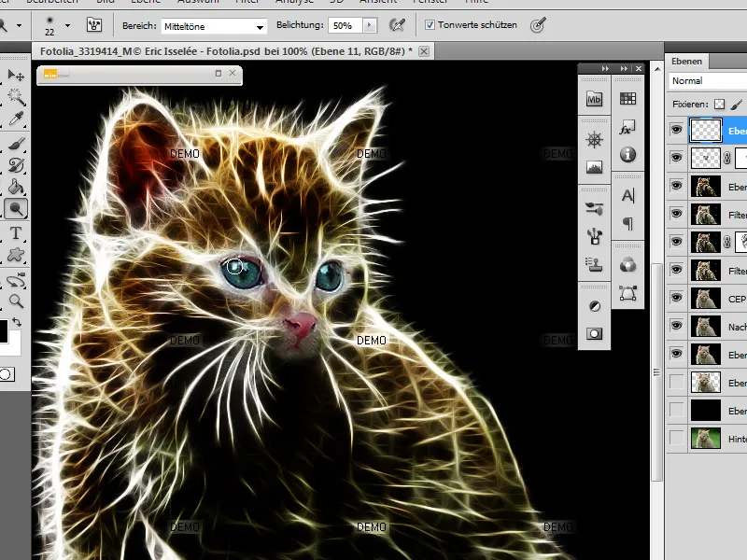Open the Styles (fx) panel icon
The height and width of the screenshot is (560, 747).
pyautogui.click(x=627, y=127)
